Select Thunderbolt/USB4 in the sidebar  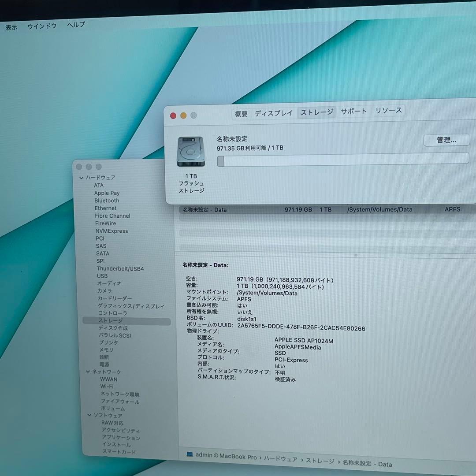click(119, 268)
